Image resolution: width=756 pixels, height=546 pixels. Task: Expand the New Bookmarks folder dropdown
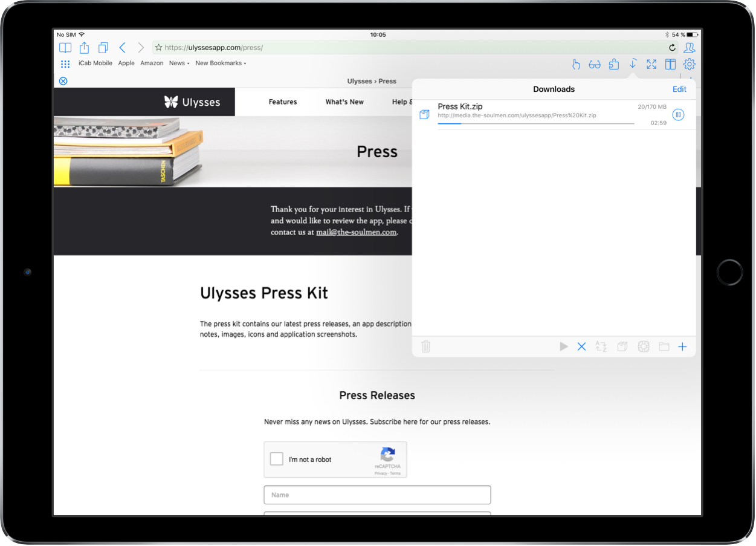[221, 63]
